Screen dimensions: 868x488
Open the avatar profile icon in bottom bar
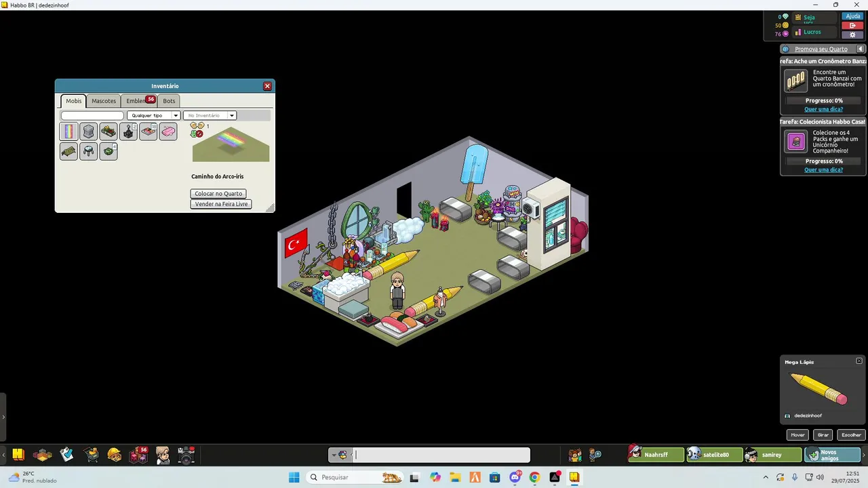point(163,455)
